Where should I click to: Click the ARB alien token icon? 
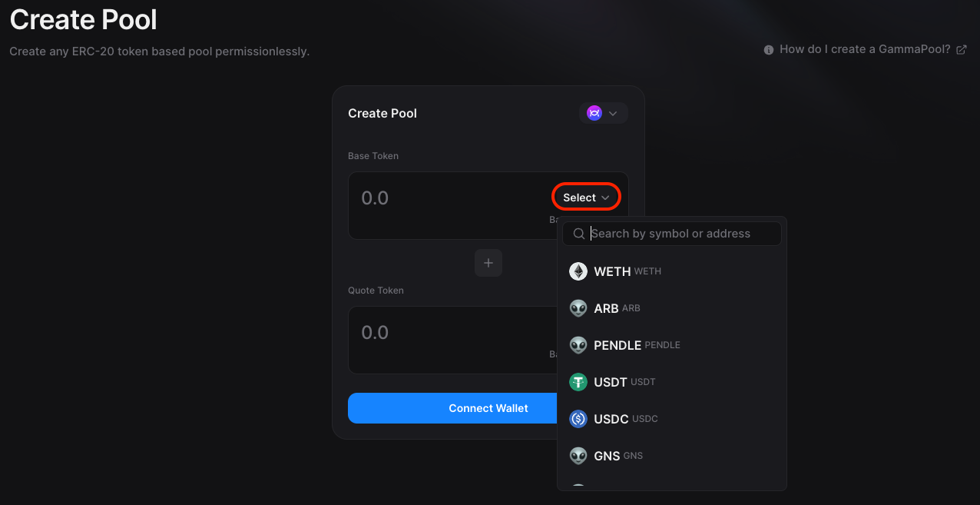click(578, 308)
